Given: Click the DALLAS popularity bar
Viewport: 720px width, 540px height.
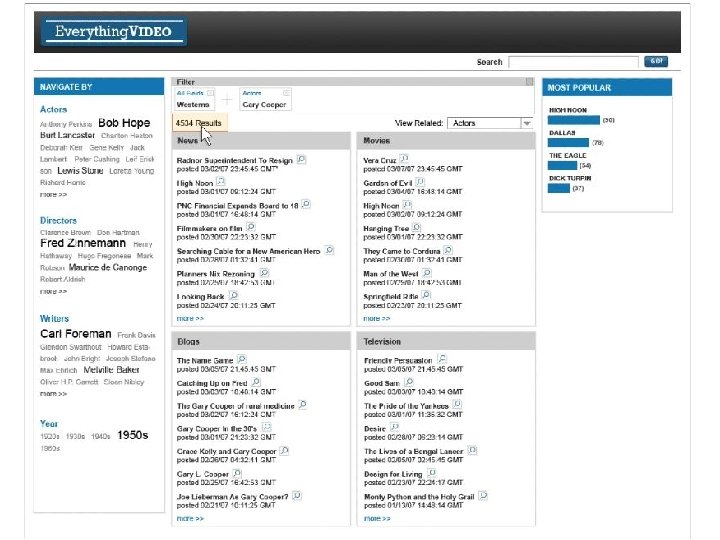Looking at the screenshot, I should [x=568, y=143].
